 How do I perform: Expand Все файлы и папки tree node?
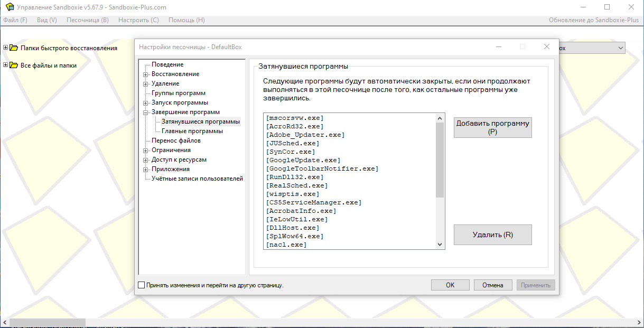(5, 65)
